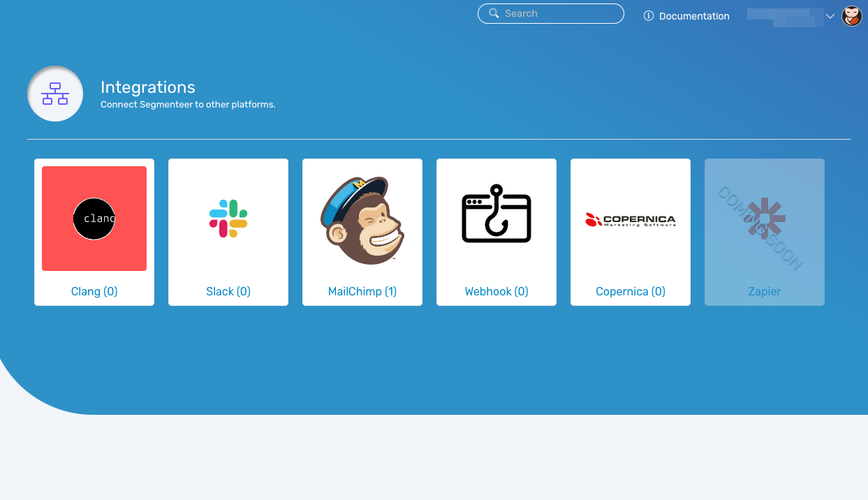Open the MailChimp (1) link
868x500 pixels.
pyautogui.click(x=362, y=291)
